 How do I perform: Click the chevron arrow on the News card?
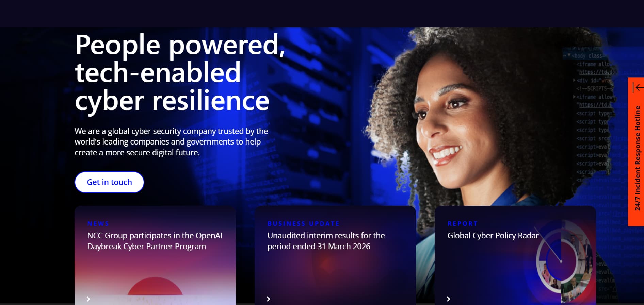[88, 299]
